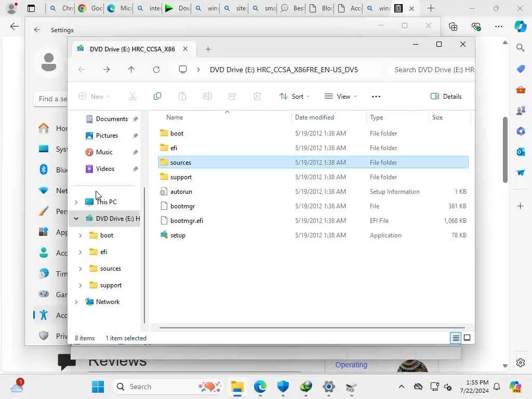The image size is (532, 399).
Task: Click the Rename icon in Explorer toolbar
Action: [207, 96]
